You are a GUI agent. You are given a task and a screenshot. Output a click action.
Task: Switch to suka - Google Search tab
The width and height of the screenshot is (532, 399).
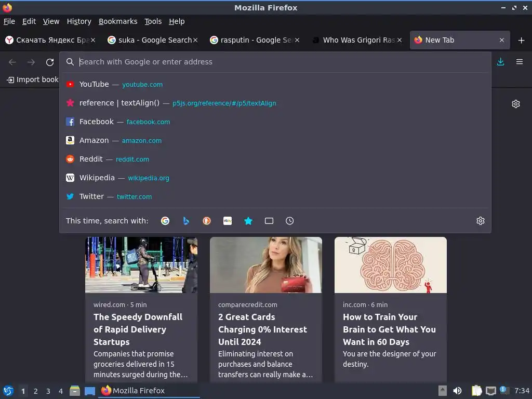153,40
